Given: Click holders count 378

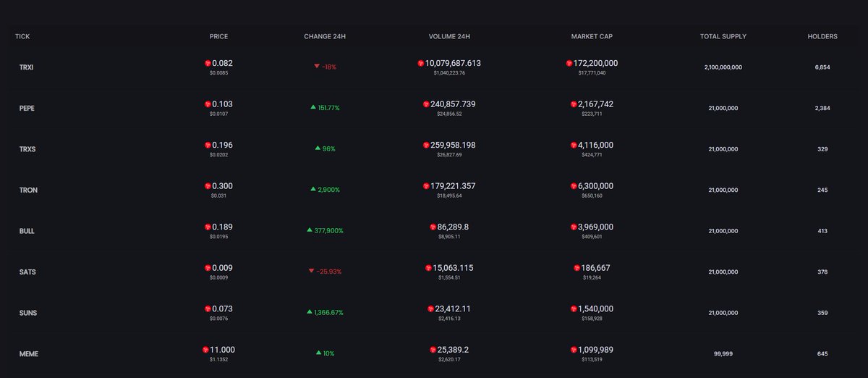Looking at the screenshot, I should tap(822, 272).
